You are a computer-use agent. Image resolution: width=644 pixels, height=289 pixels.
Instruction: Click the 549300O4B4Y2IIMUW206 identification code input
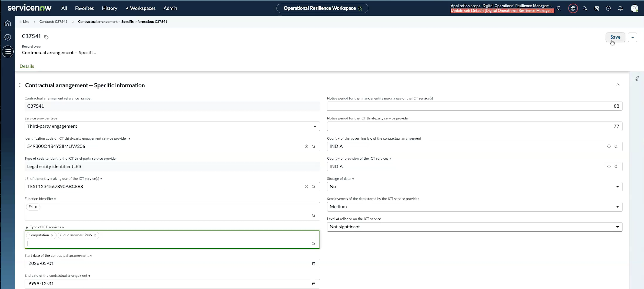[172, 146]
